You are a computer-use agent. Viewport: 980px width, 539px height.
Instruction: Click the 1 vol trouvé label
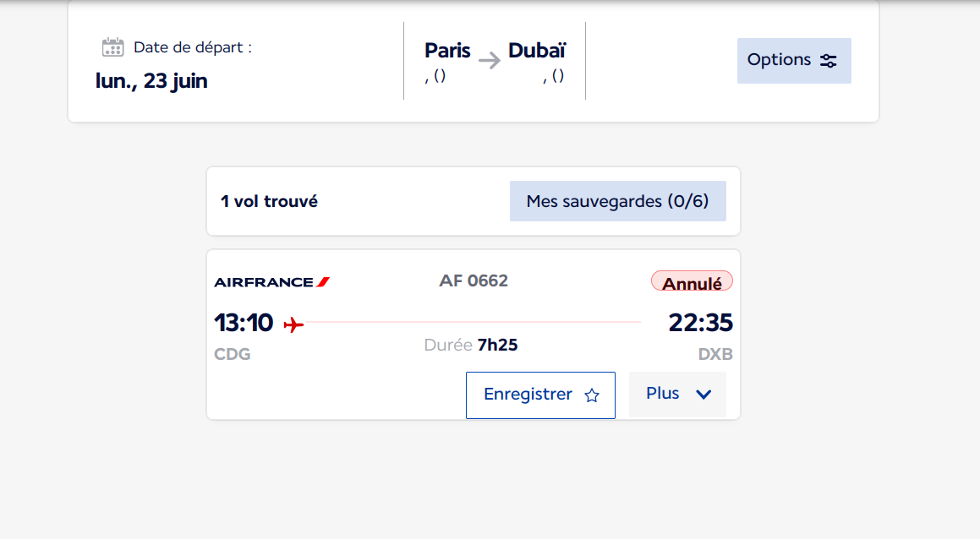(x=269, y=201)
